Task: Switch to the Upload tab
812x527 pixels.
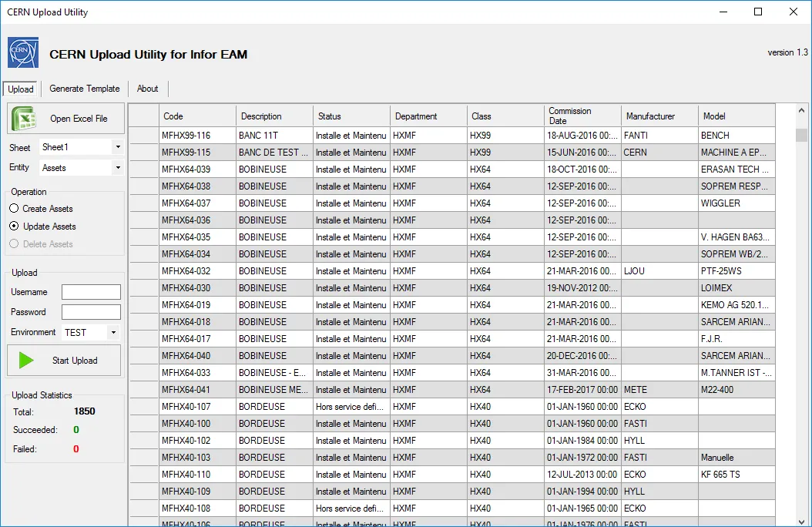Action: 21,89
